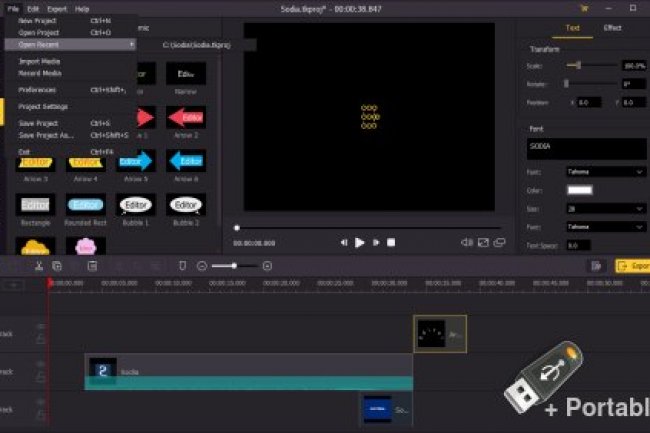Select the Bubble 1 text template
Screen dimensions: 650x433
(136, 205)
